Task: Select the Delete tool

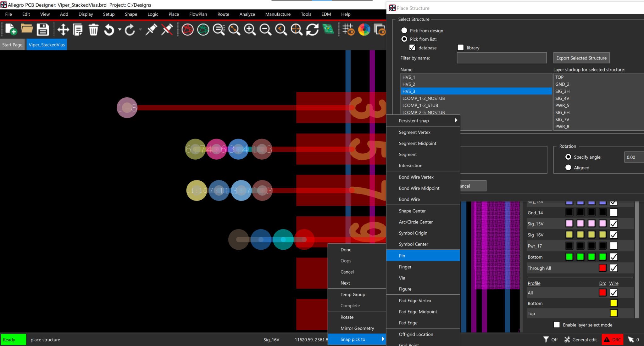Action: pos(93,29)
